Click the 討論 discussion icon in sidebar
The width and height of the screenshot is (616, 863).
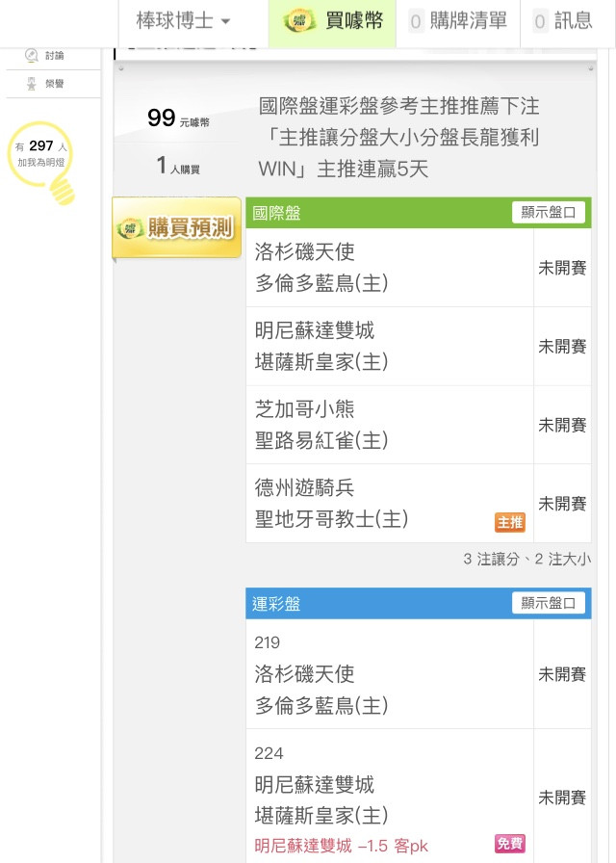(32, 55)
